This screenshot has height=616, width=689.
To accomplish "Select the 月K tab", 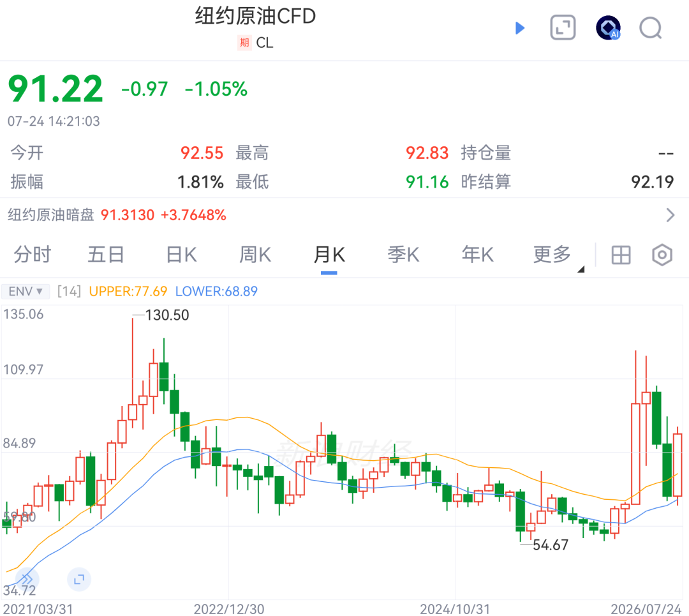I will coord(329,255).
